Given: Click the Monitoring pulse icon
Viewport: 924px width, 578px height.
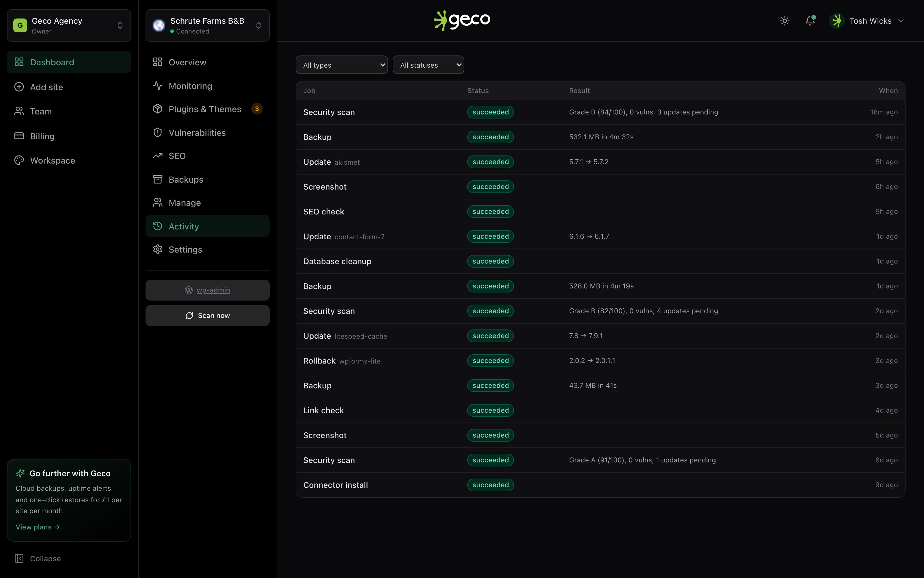Looking at the screenshot, I should point(158,86).
